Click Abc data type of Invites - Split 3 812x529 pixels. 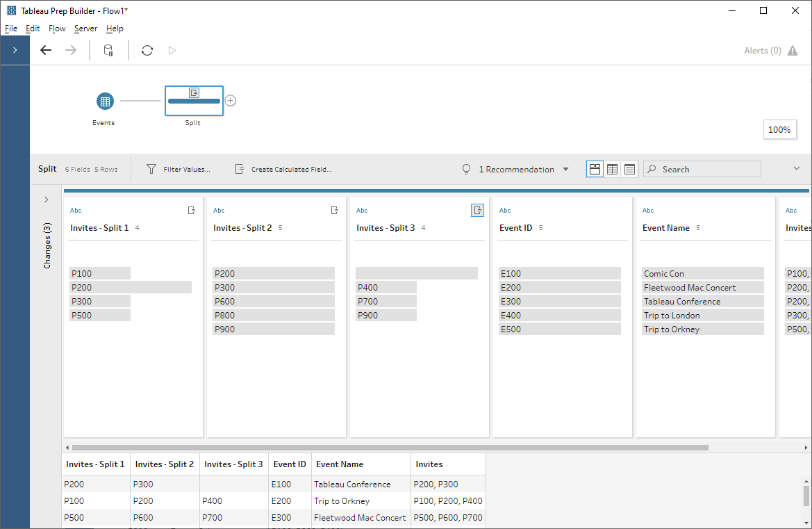(x=362, y=211)
